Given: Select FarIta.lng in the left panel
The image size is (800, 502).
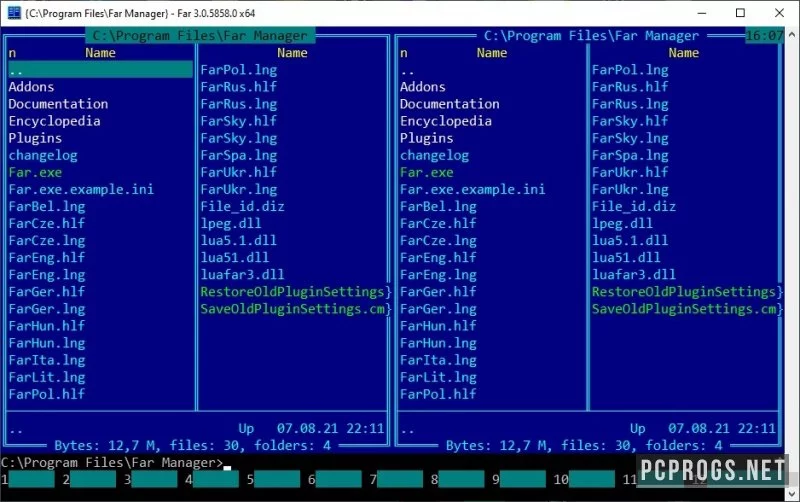Looking at the screenshot, I should pos(47,360).
